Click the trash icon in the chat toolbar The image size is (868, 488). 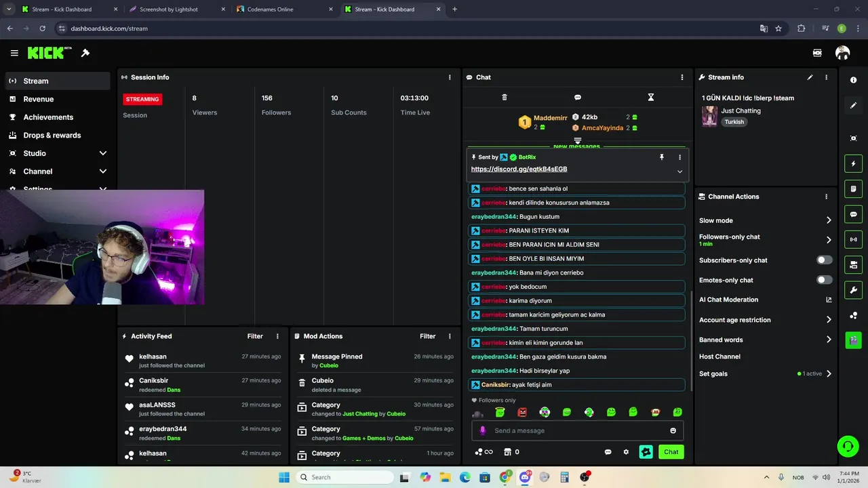504,98
